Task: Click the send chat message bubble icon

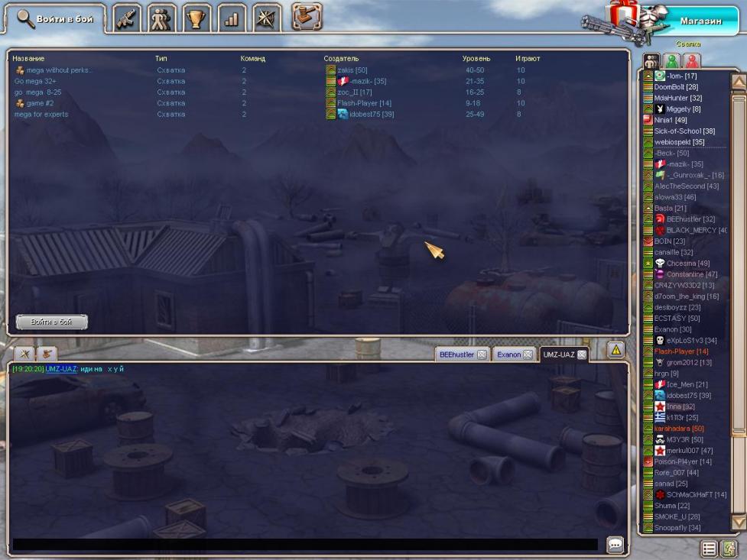Action: click(615, 545)
